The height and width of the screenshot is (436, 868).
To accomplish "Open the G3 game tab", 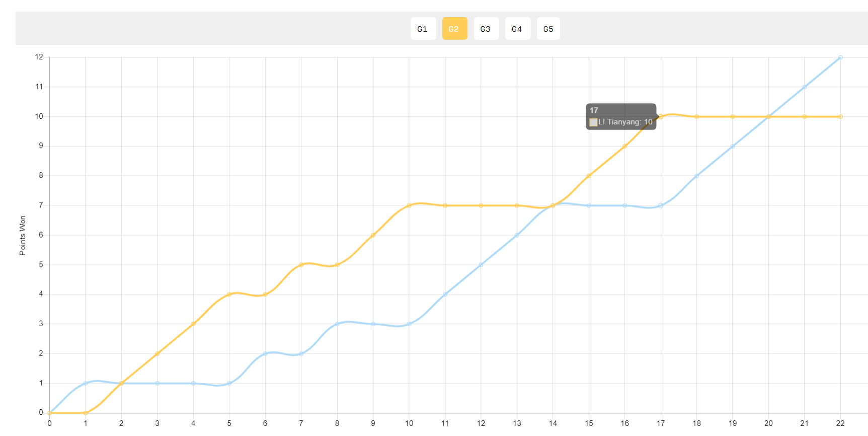I will click(486, 29).
